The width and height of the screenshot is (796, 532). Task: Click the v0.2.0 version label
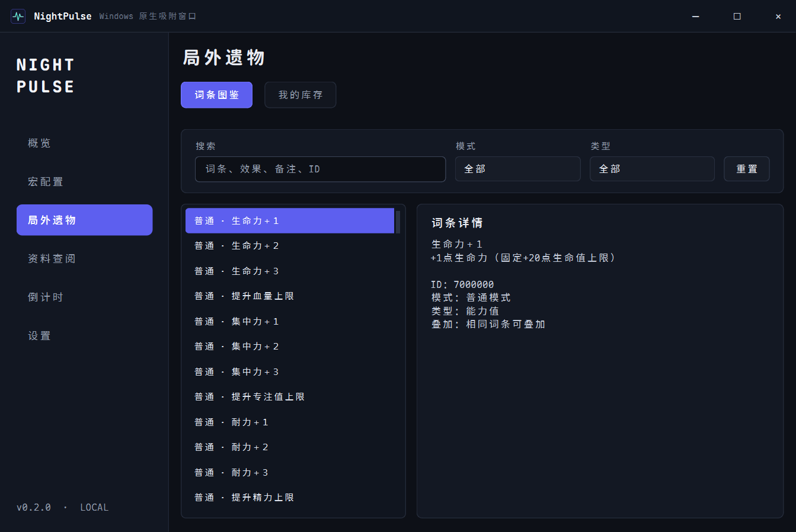34,507
